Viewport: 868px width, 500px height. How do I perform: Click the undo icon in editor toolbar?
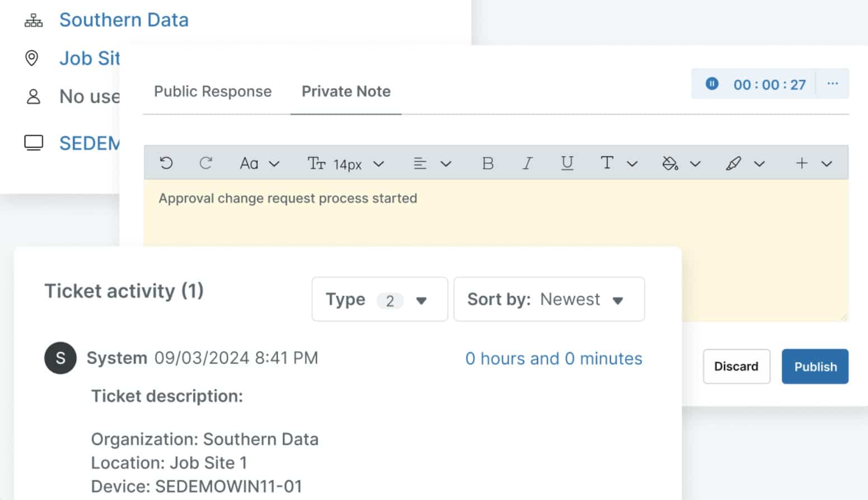(x=166, y=163)
